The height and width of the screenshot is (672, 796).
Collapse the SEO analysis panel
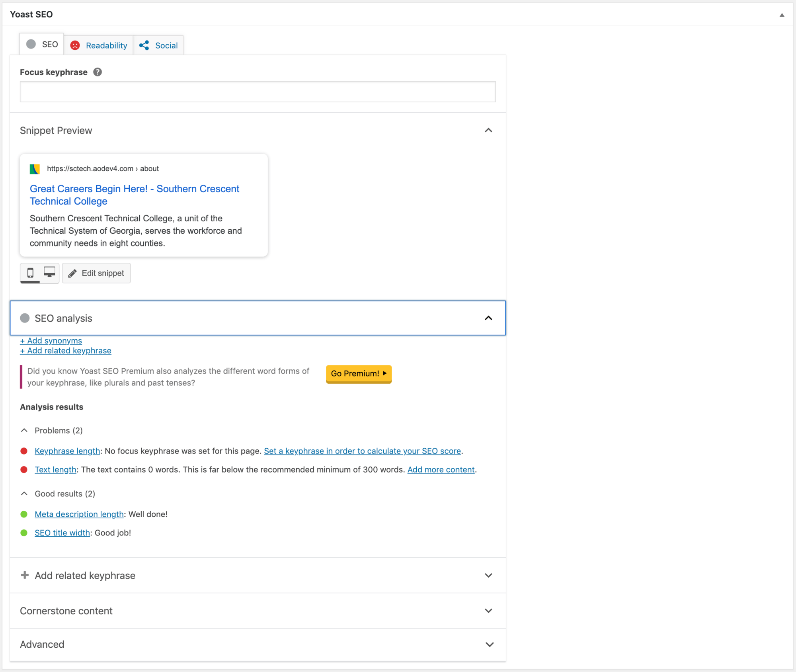coord(488,318)
